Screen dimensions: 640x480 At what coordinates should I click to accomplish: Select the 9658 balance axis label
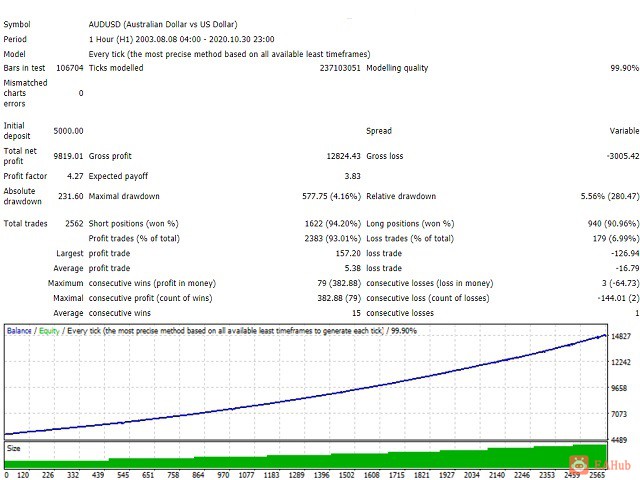coord(619,388)
